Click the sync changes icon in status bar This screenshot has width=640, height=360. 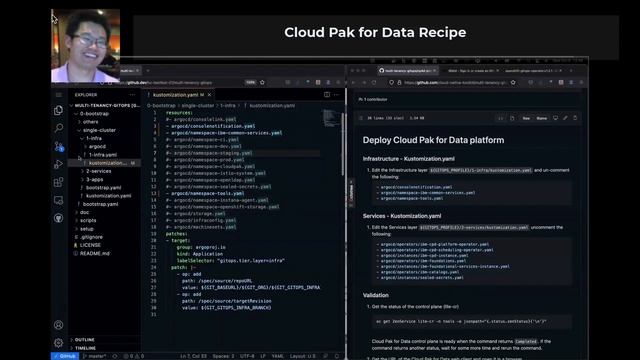tap(115, 356)
